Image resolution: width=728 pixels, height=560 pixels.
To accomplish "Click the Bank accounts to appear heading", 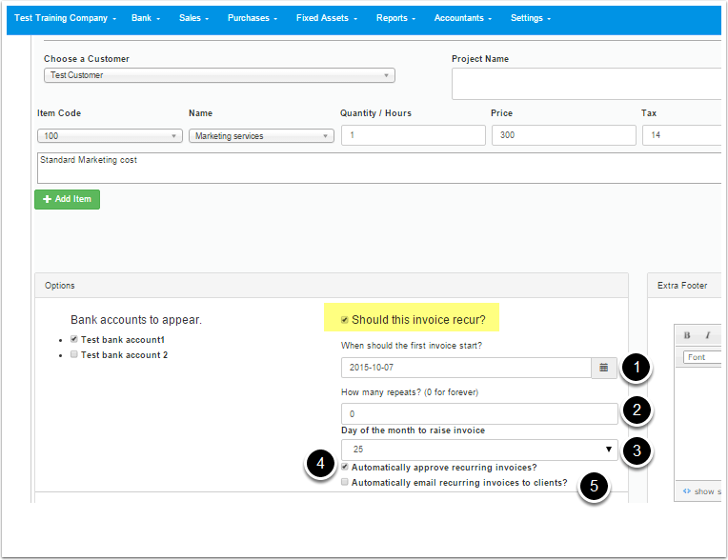I will [x=136, y=320].
